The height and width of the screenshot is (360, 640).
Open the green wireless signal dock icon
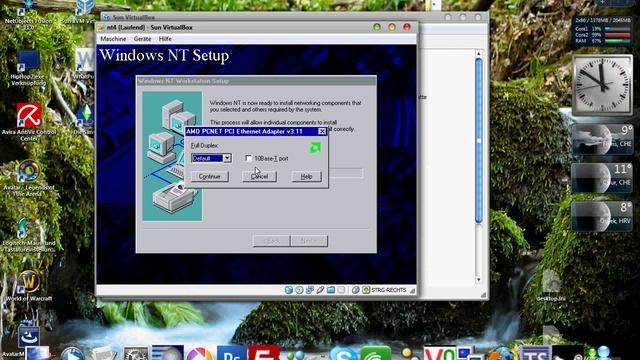tap(376, 353)
